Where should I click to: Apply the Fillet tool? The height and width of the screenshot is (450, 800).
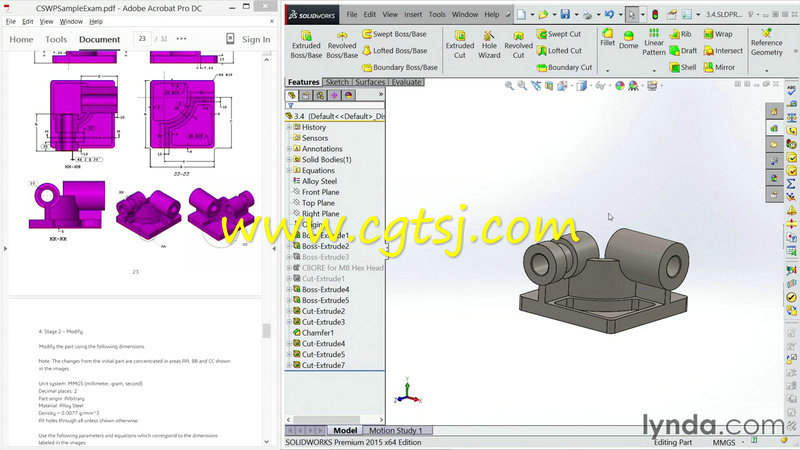pos(607,38)
